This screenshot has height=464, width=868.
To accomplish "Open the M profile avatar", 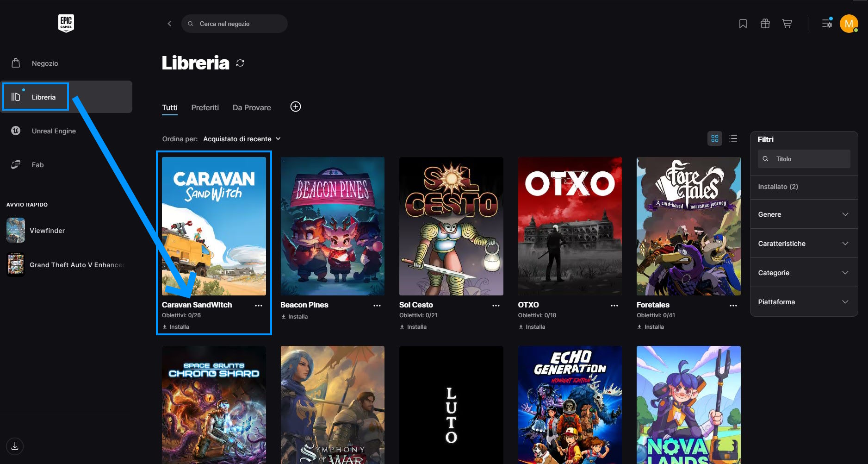I will point(849,24).
